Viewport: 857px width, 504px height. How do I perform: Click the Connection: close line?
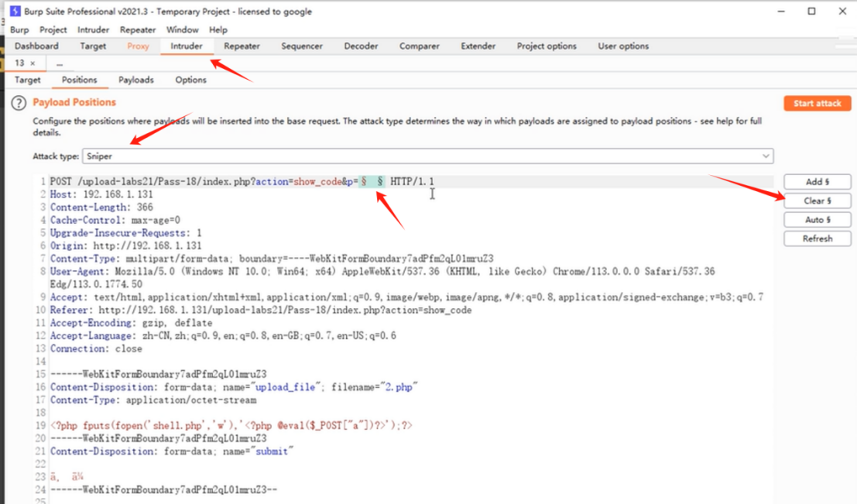pos(96,348)
